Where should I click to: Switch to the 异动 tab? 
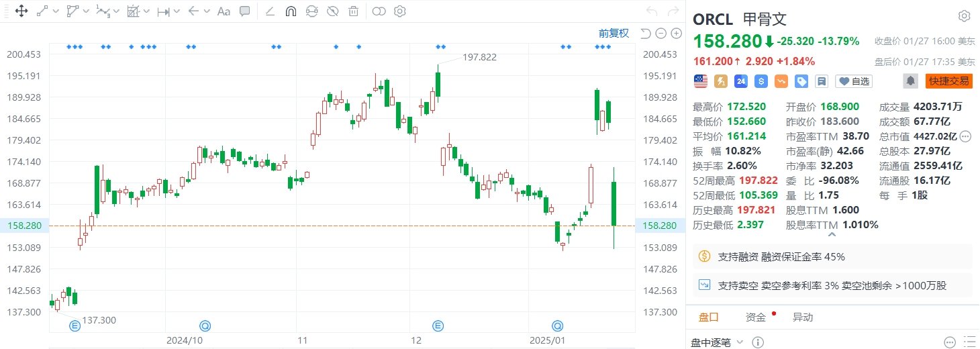point(803,317)
